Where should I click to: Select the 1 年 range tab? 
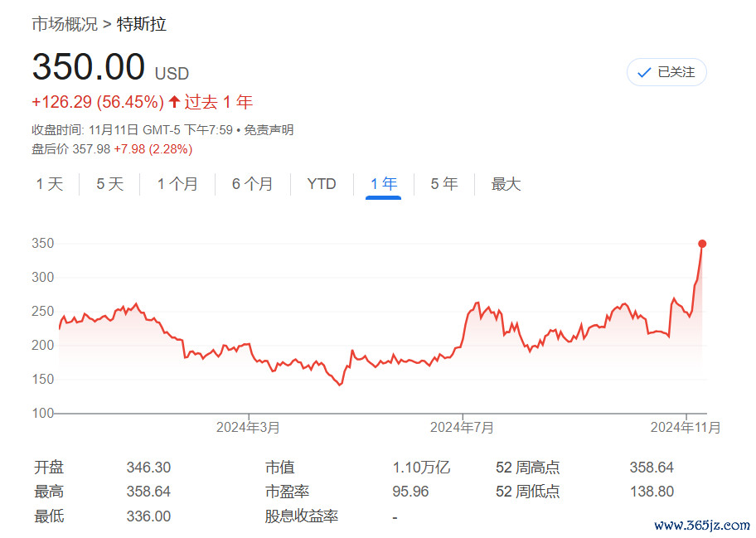[384, 184]
